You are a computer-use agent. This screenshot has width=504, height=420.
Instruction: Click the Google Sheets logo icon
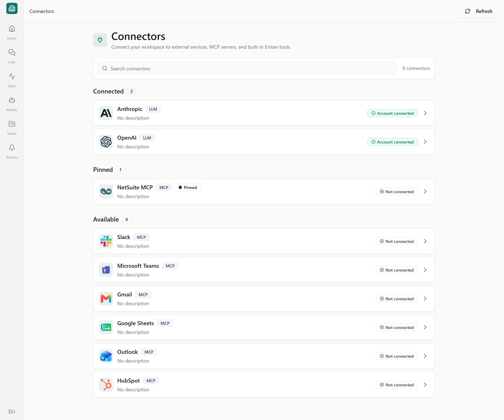pyautogui.click(x=106, y=327)
